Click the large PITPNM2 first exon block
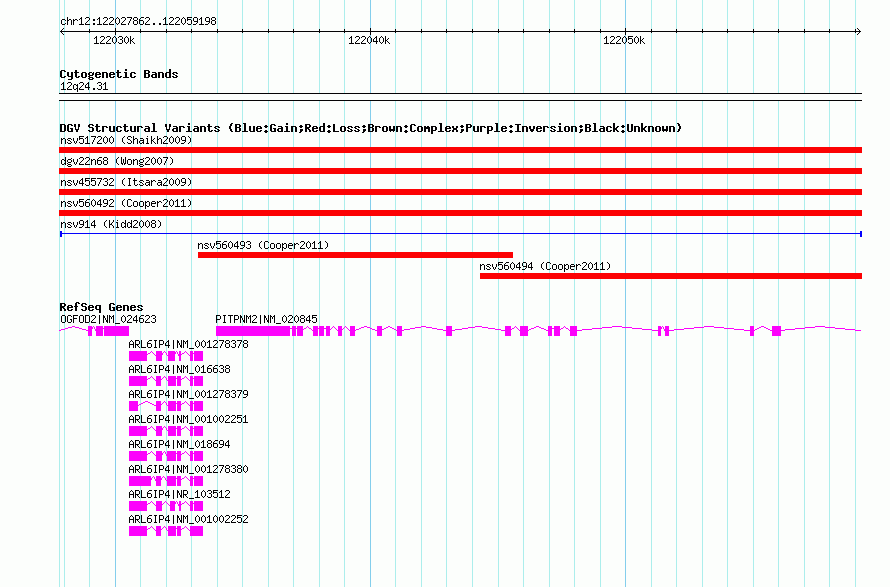The image size is (890, 587). pyautogui.click(x=253, y=331)
